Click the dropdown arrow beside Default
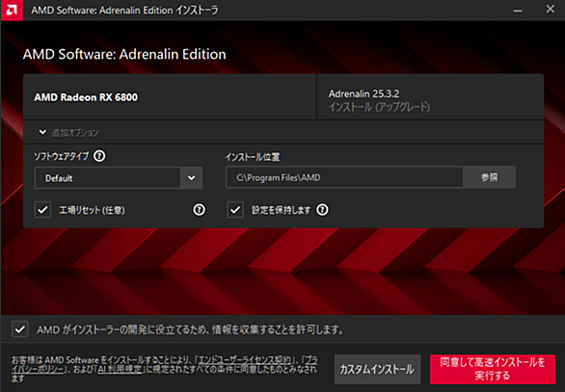Viewport: 565px width, 392px height. pyautogui.click(x=191, y=178)
